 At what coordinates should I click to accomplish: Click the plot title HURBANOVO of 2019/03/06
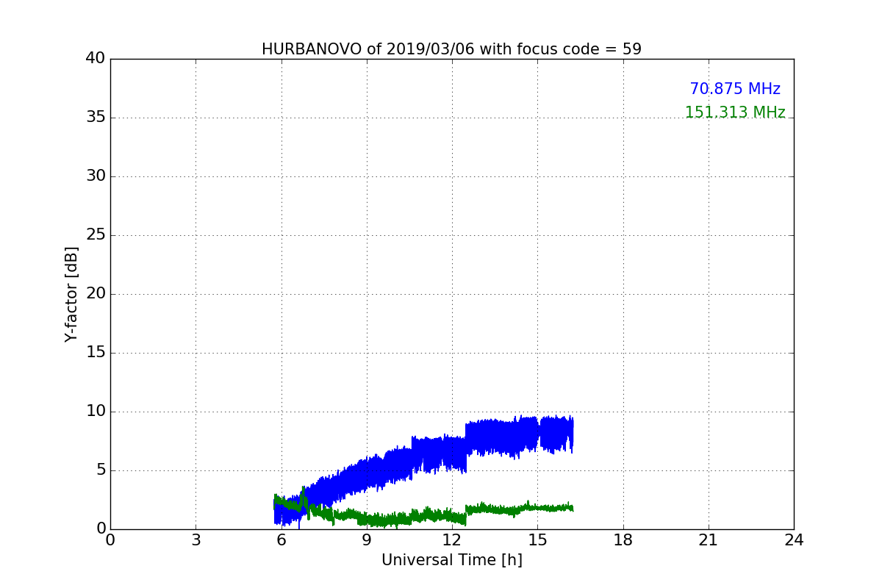click(451, 49)
